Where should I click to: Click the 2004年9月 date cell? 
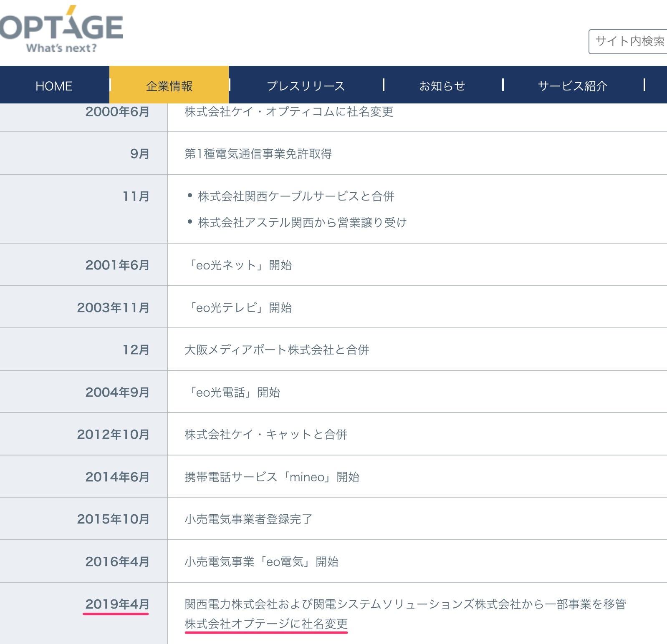pos(117,392)
